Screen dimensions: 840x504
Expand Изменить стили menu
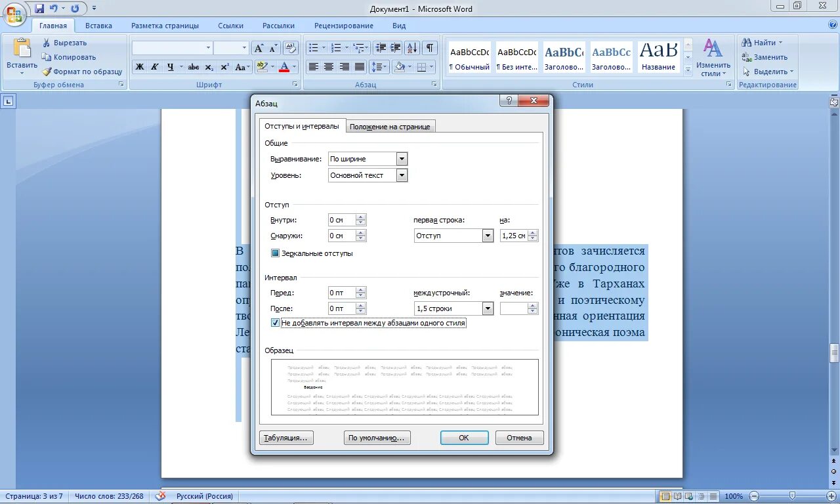(713, 56)
